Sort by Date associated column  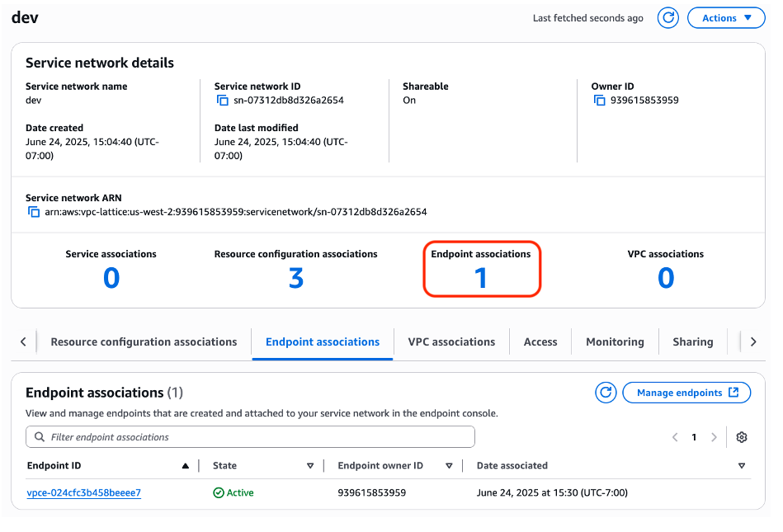click(742, 466)
